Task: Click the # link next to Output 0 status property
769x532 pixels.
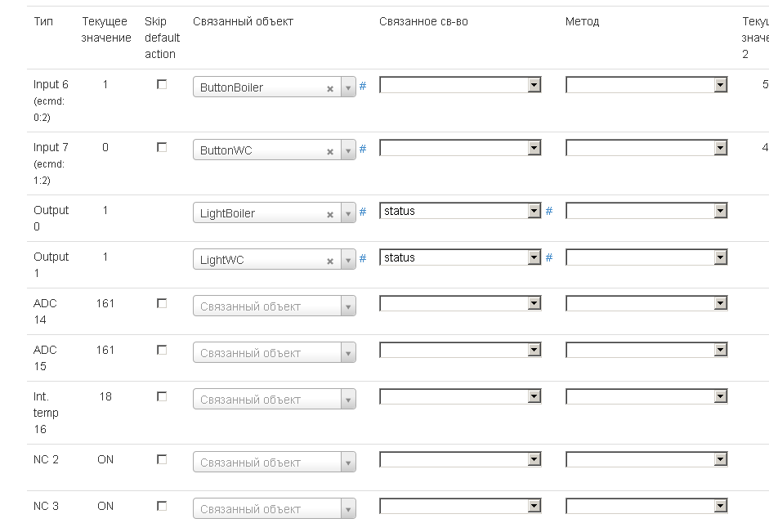Action: 549,211
